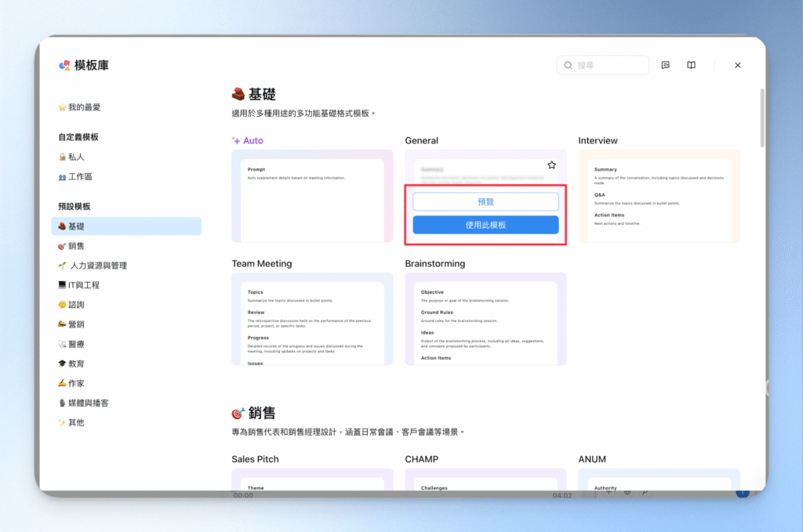Image resolution: width=803 pixels, height=532 pixels.
Task: Open 人力資源與管理 category
Action: [x=93, y=266]
